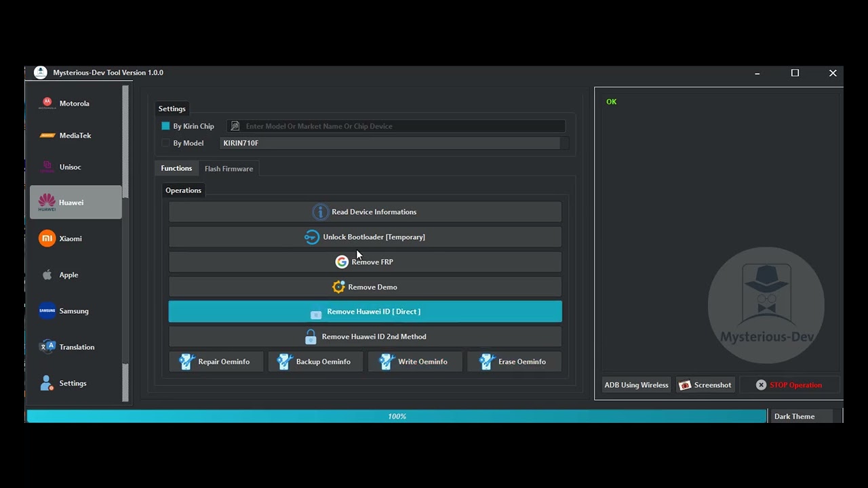Click Remove Huawei ID [ Direct ]
The image size is (868, 488).
pos(365,312)
